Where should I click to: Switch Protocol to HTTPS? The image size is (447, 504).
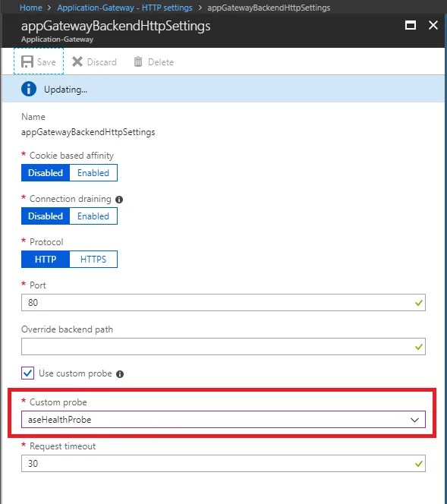point(93,259)
